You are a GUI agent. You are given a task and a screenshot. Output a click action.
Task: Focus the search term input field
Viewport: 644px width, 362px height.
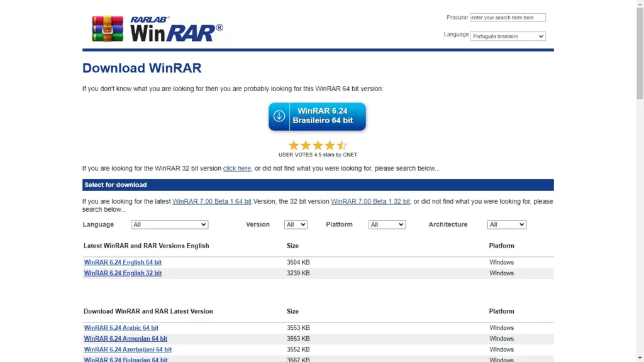[508, 18]
